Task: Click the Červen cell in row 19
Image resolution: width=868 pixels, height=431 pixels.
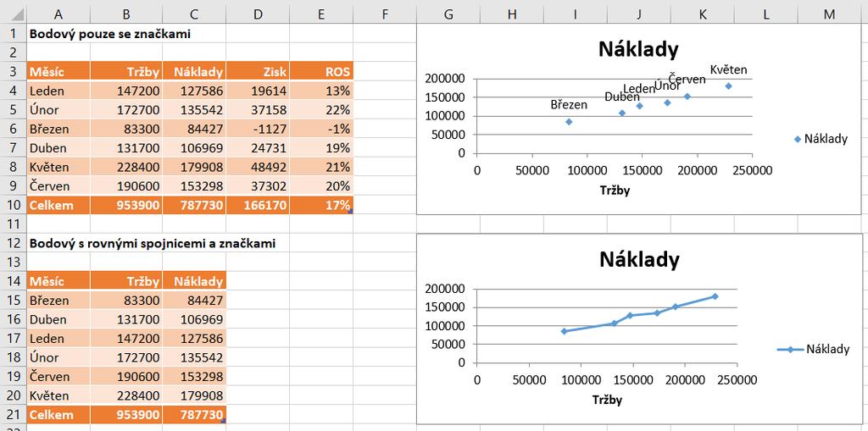Action: pos(58,377)
